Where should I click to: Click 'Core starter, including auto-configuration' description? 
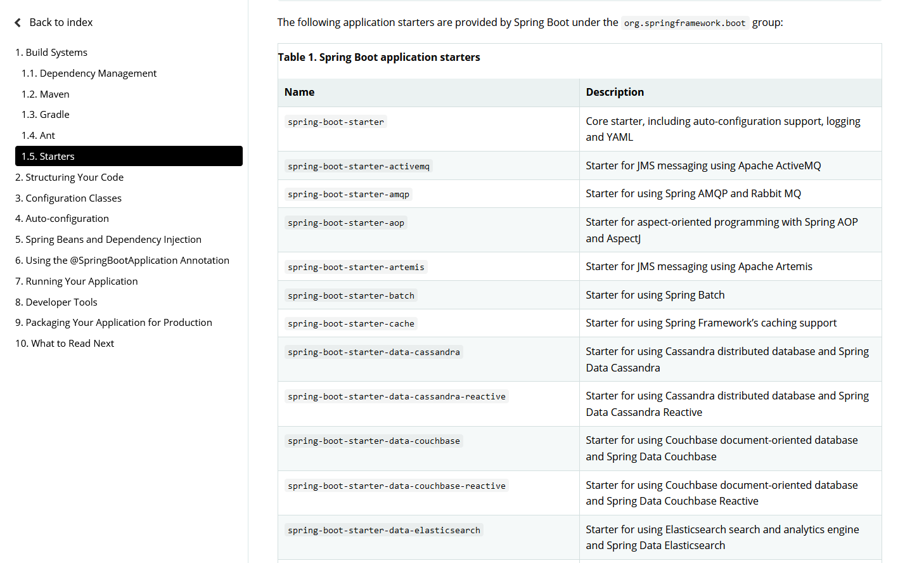723,129
